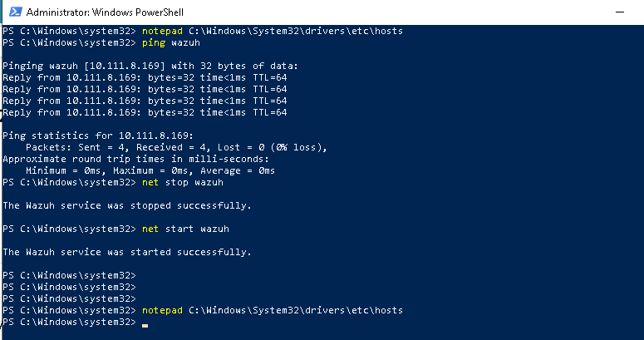Image resolution: width=644 pixels, height=340 pixels.
Task: Click the (0% loss) text
Action: (x=298, y=147)
